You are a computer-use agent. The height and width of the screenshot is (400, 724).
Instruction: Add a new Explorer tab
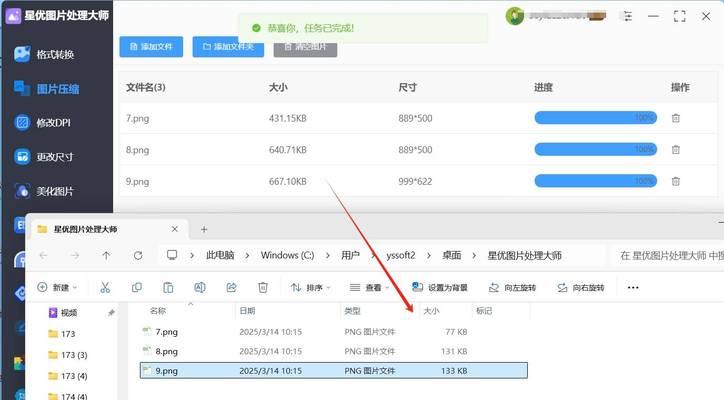tap(204, 229)
